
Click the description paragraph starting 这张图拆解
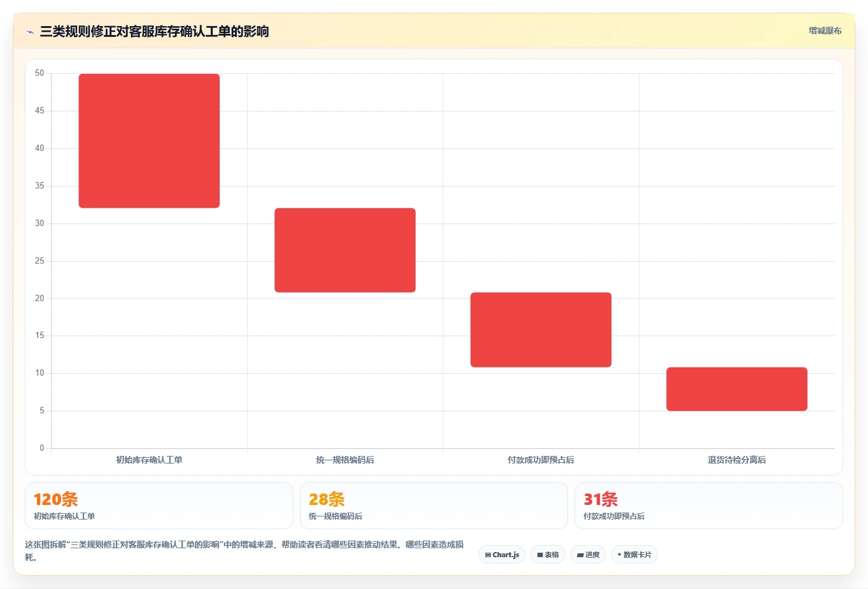[245, 551]
